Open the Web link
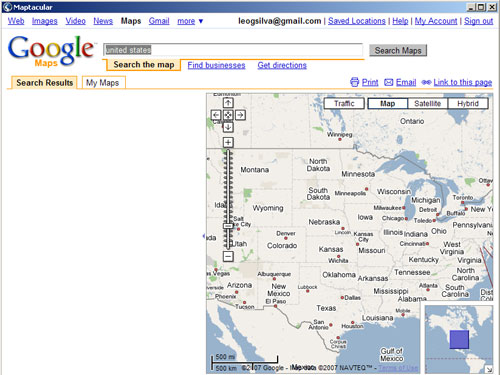500x375 pixels. click(x=16, y=21)
